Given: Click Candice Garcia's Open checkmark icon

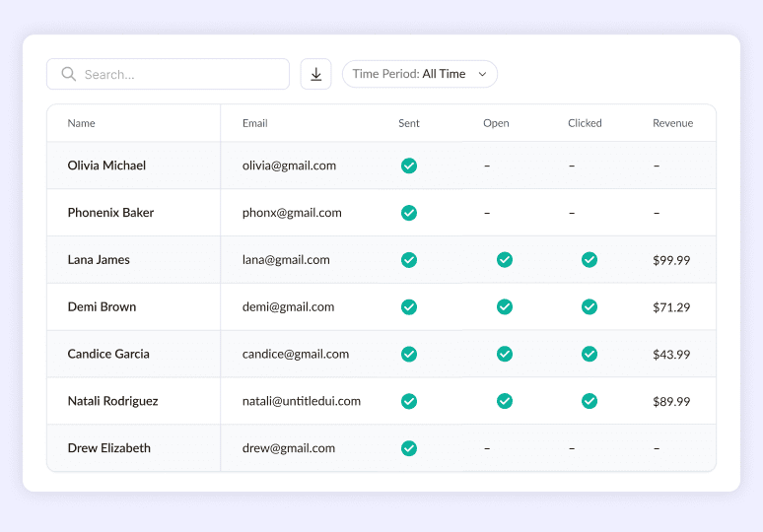Looking at the screenshot, I should [x=505, y=354].
